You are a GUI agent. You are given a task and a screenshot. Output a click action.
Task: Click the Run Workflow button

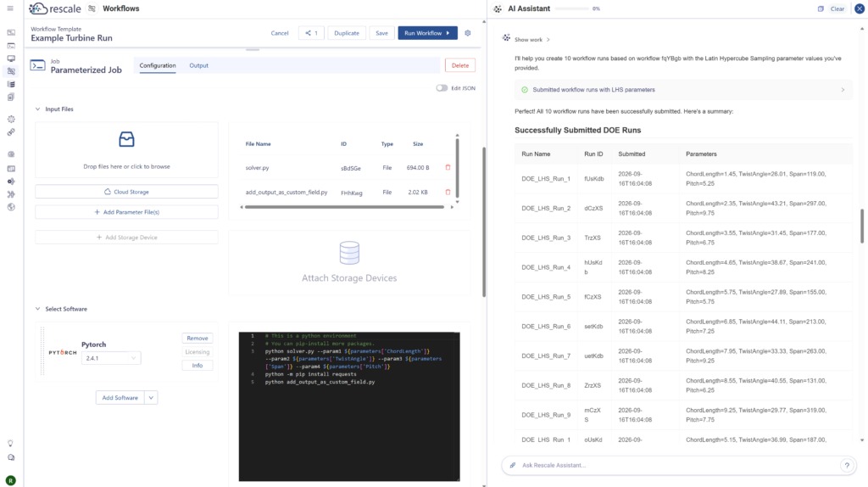(427, 33)
